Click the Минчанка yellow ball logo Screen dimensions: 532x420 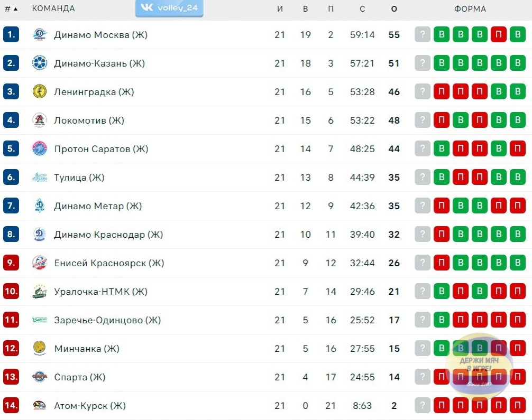pos(39,348)
